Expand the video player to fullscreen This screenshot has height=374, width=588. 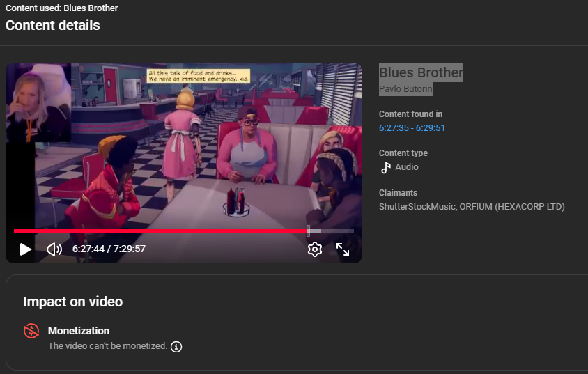pyautogui.click(x=343, y=249)
